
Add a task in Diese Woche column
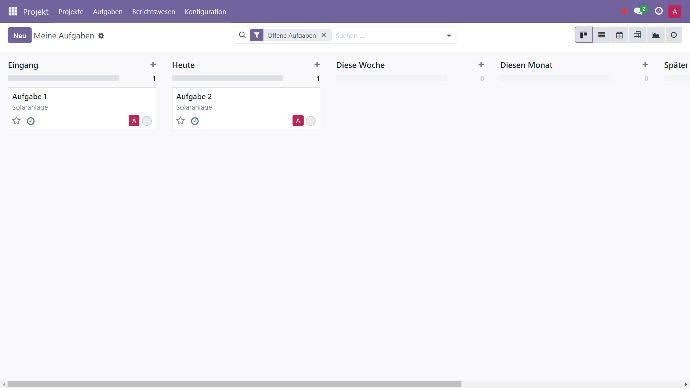pos(481,65)
